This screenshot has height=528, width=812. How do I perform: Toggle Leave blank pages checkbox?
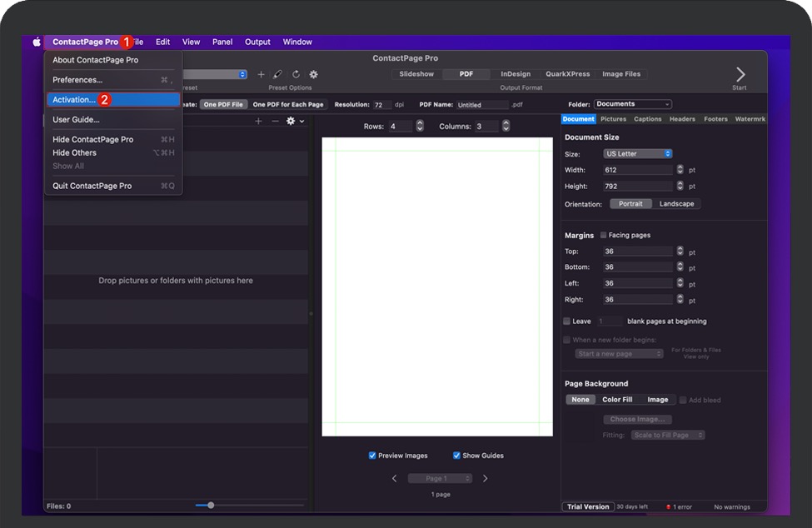[x=567, y=321]
